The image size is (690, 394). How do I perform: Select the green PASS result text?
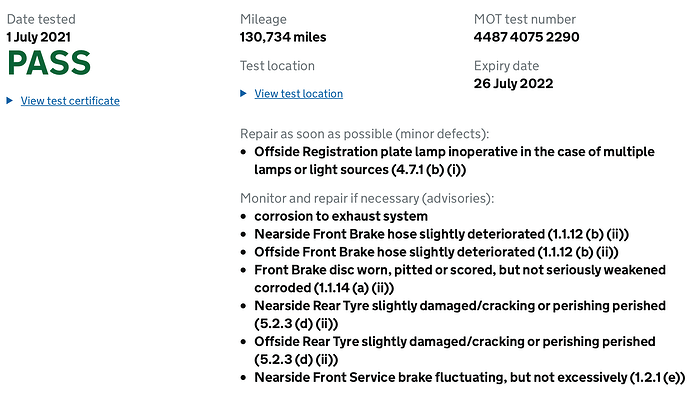[x=49, y=63]
